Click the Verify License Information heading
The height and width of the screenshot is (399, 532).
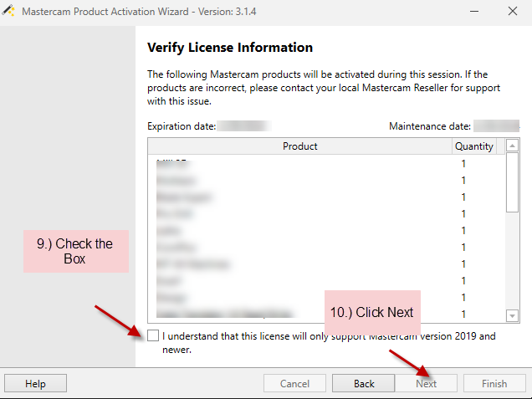(230, 48)
